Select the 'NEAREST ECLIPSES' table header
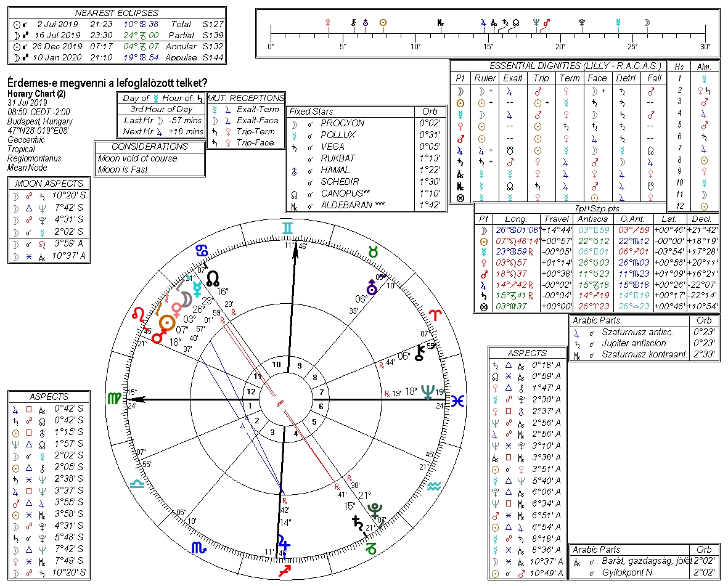 [117, 13]
